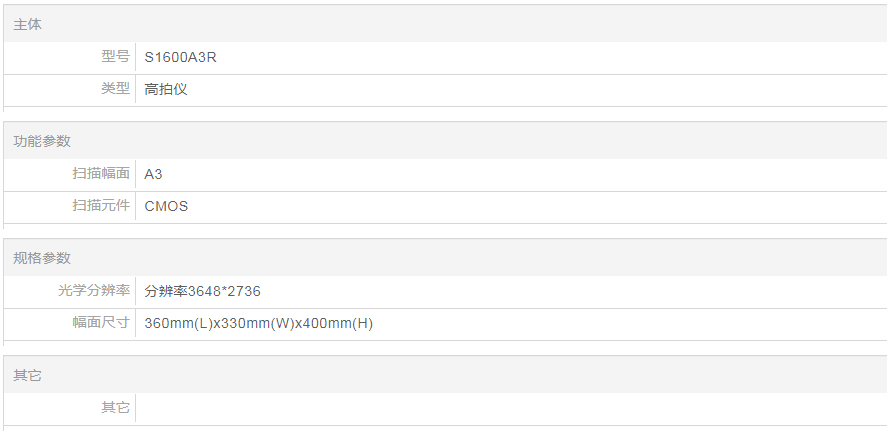Select the 高拍仪 type value
This screenshot has height=431, width=891.
166,89
